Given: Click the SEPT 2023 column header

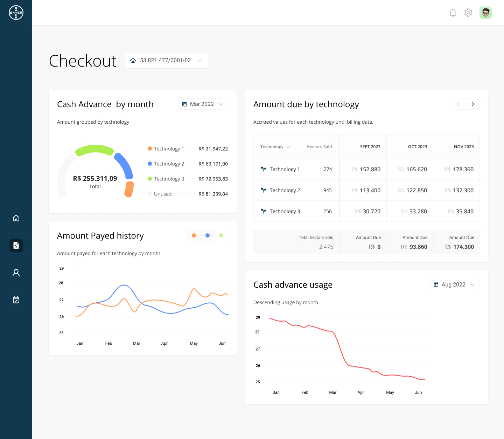Looking at the screenshot, I should (370, 147).
